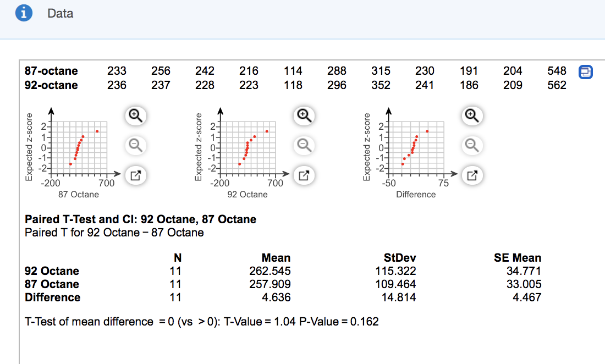Click the Paired T-Test and CI heading
This screenshot has height=364, width=605.
140,219
